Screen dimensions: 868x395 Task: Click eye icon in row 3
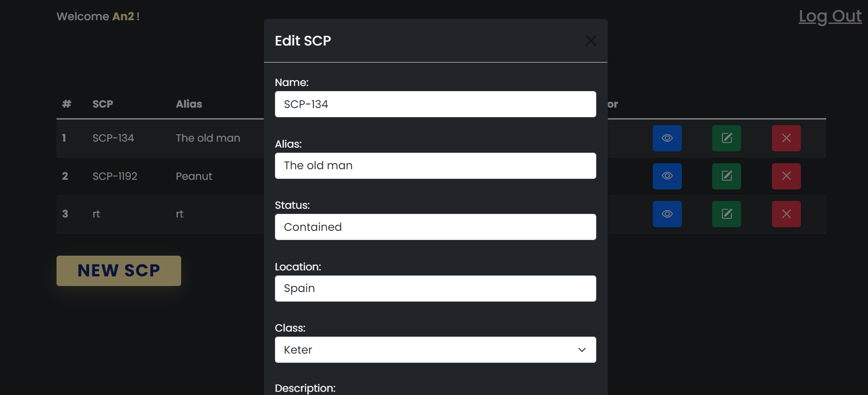pyautogui.click(x=667, y=214)
